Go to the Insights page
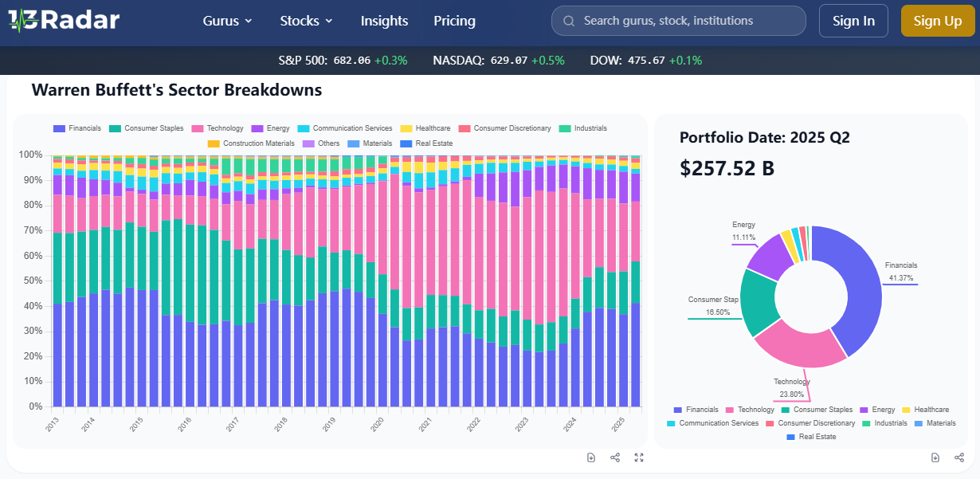Viewport: 980px width, 479px height. coord(384,21)
